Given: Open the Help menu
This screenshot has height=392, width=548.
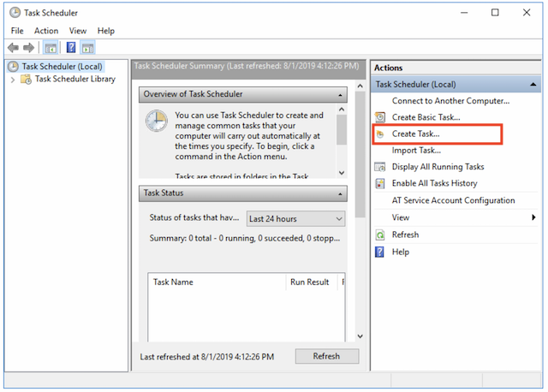Looking at the screenshot, I should pos(106,31).
